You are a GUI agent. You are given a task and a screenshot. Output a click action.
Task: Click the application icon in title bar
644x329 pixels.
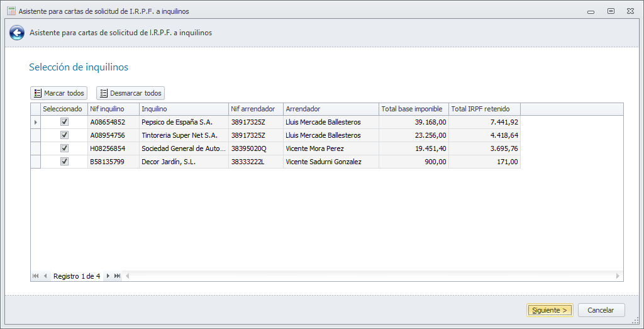coord(11,11)
